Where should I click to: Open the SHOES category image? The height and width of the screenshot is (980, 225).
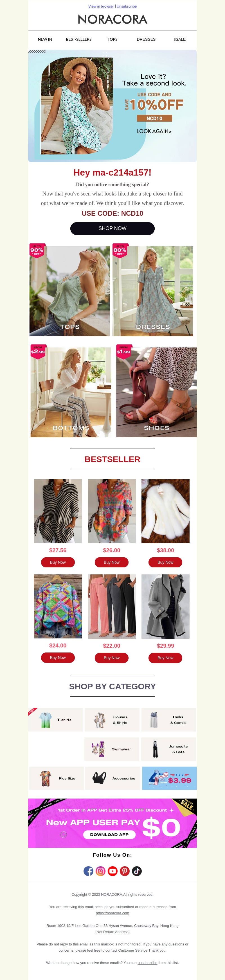coord(156,392)
